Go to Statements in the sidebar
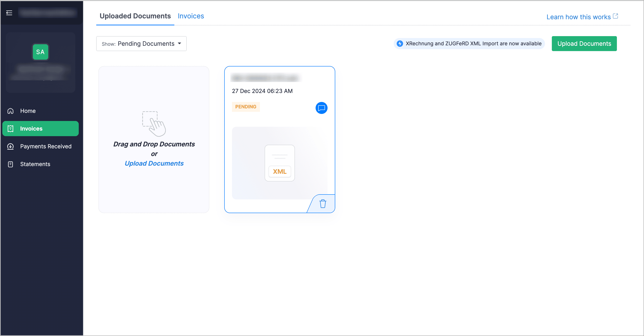 tap(35, 164)
